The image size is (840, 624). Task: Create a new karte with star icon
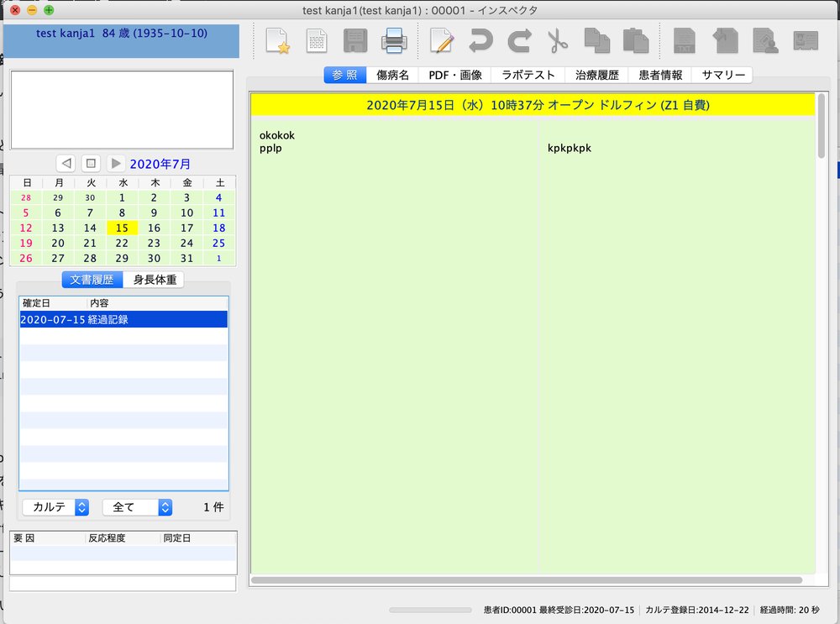[278, 40]
